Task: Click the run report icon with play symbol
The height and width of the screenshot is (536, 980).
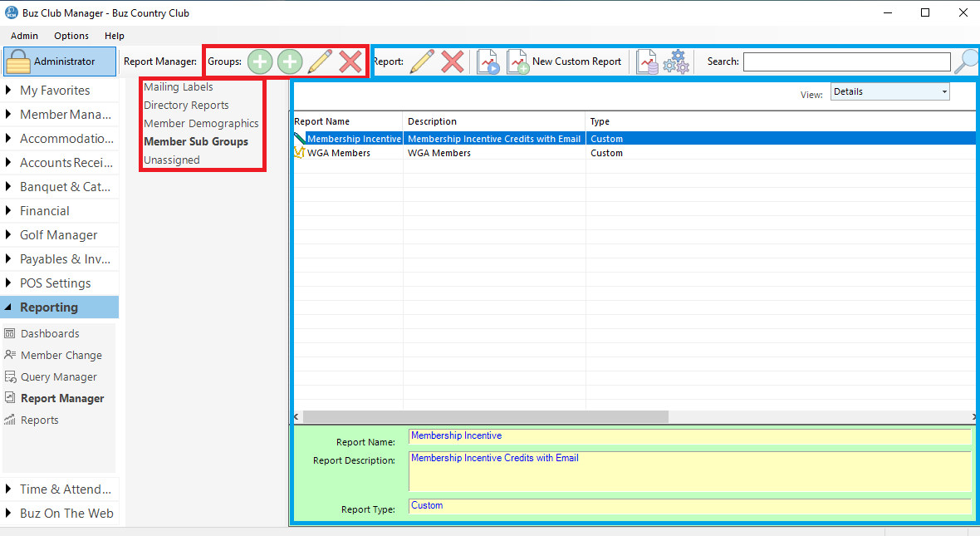Action: (x=488, y=62)
